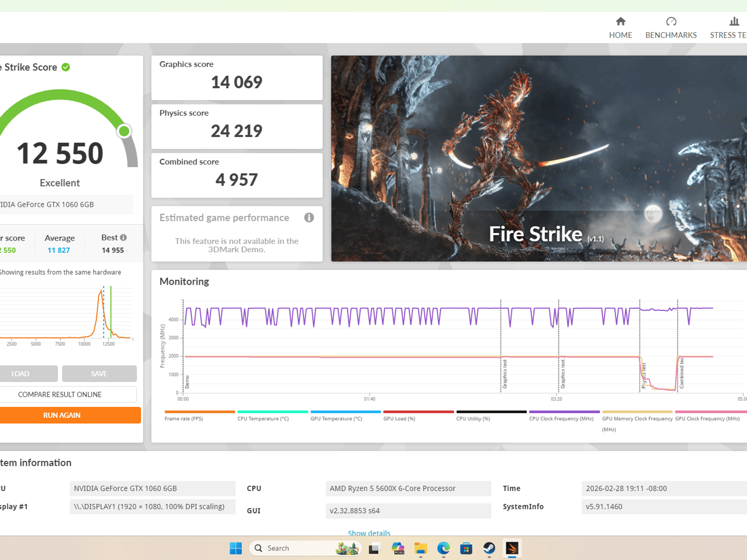Click the Fire Strike preview image
Screen dimensions: 747x560
point(539,158)
